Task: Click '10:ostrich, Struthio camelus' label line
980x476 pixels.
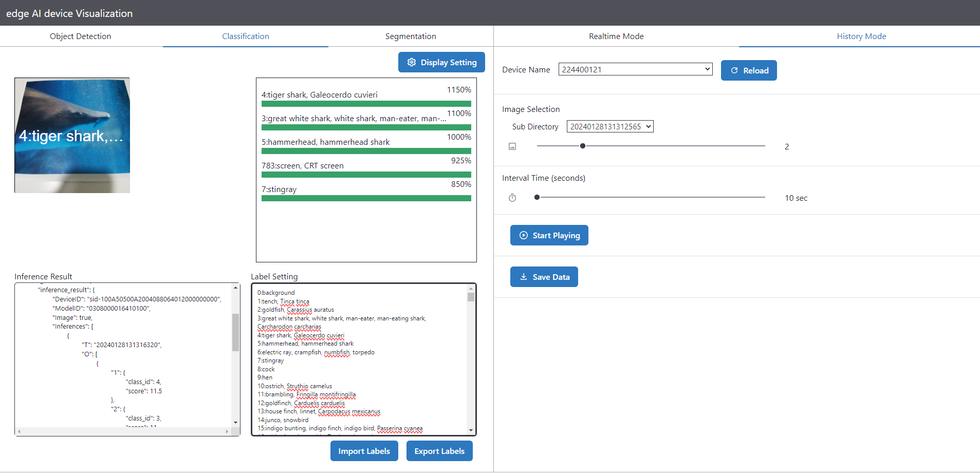Action: (x=294, y=386)
